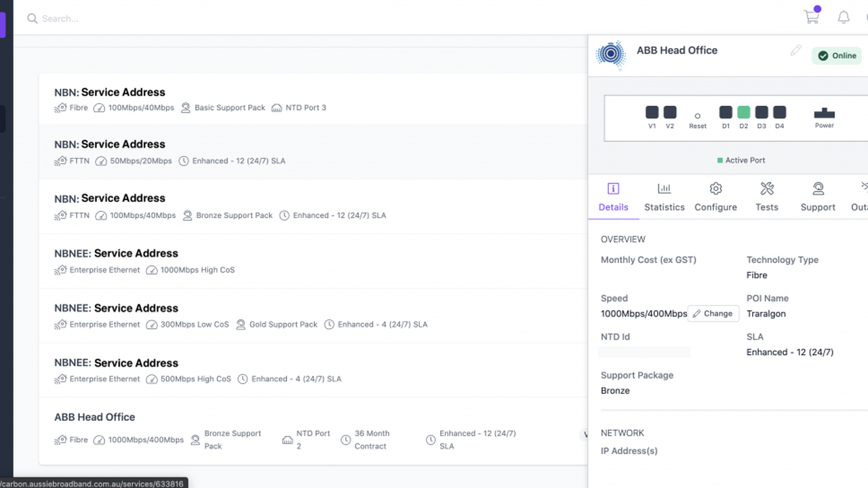This screenshot has height=488, width=868.
Task: Click clock icon beside 36 Month Contract
Action: 346,440
